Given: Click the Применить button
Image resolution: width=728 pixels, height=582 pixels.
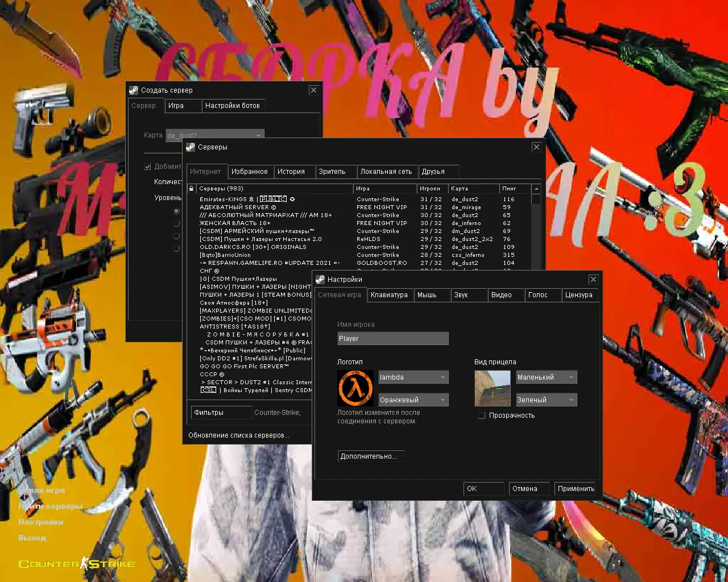Looking at the screenshot, I should click(x=575, y=489).
